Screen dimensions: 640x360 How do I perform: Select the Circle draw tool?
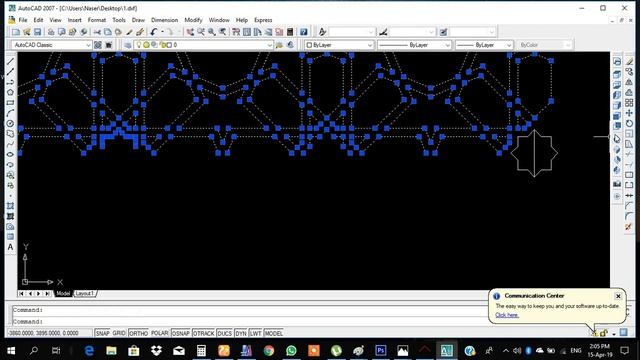(11, 123)
